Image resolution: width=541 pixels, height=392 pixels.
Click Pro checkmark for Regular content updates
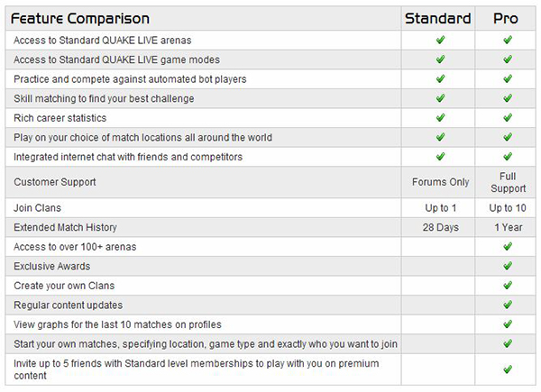508,305
